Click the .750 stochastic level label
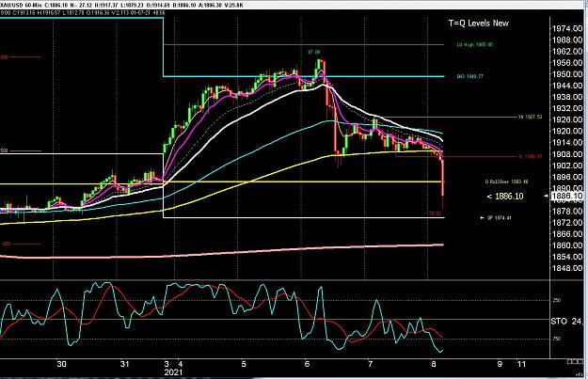The height and width of the screenshot is (379, 588). click(556, 339)
